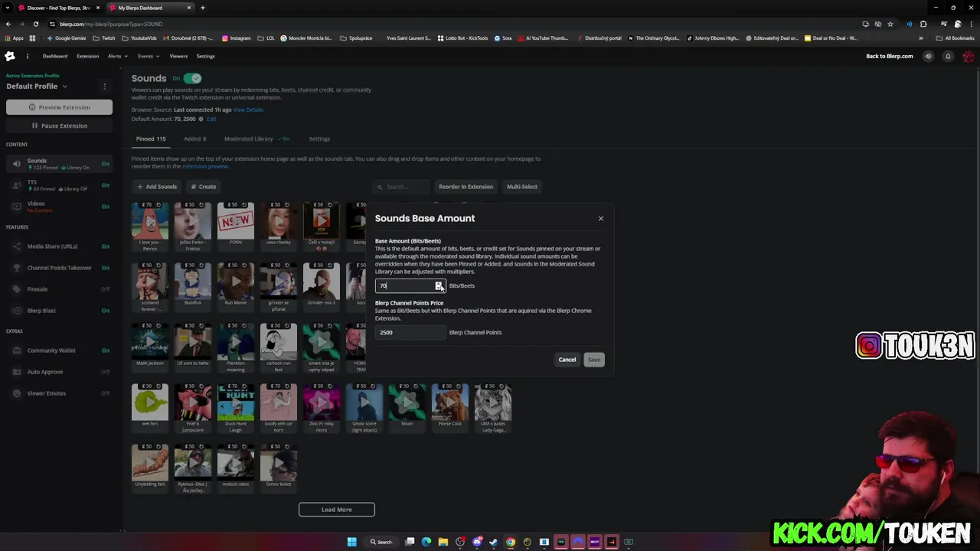
Task: Toggle Videos On status in sidebar
Action: point(106,207)
